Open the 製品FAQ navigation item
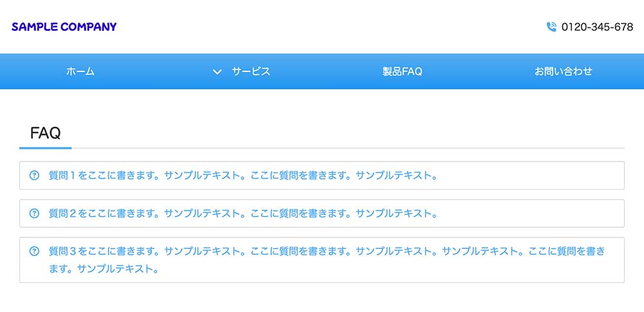This screenshot has height=312, width=644. click(x=402, y=71)
